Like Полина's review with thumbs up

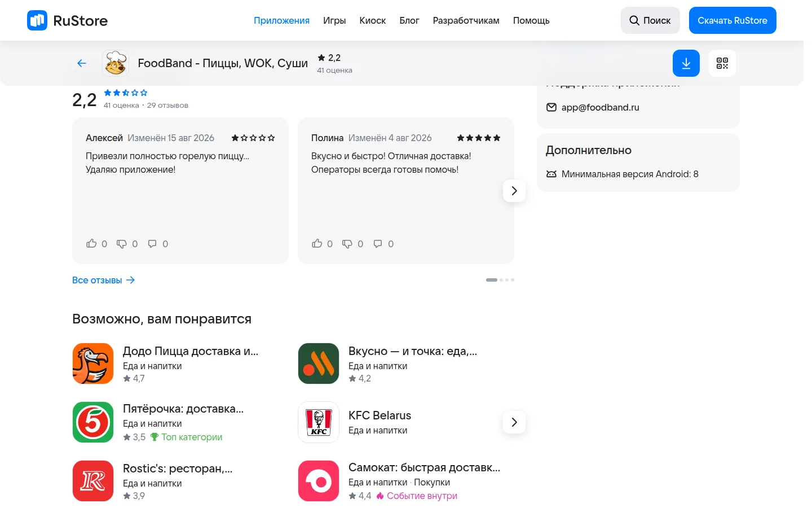click(317, 244)
